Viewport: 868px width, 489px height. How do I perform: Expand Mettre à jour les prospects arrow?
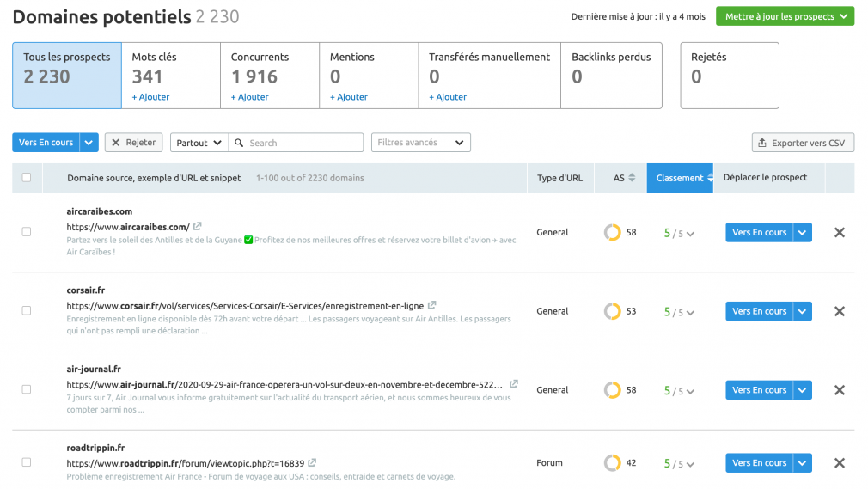844,16
